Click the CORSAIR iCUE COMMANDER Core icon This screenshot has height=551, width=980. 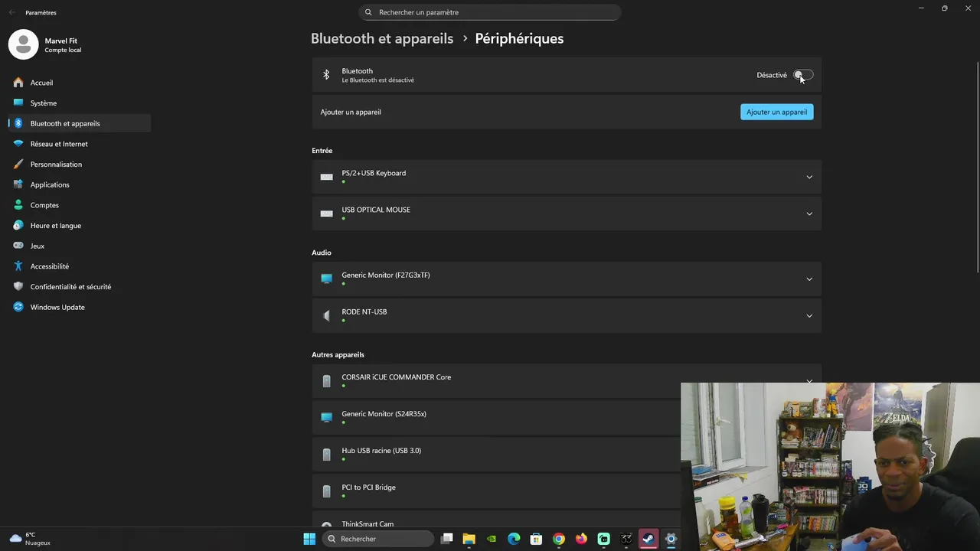(x=326, y=380)
